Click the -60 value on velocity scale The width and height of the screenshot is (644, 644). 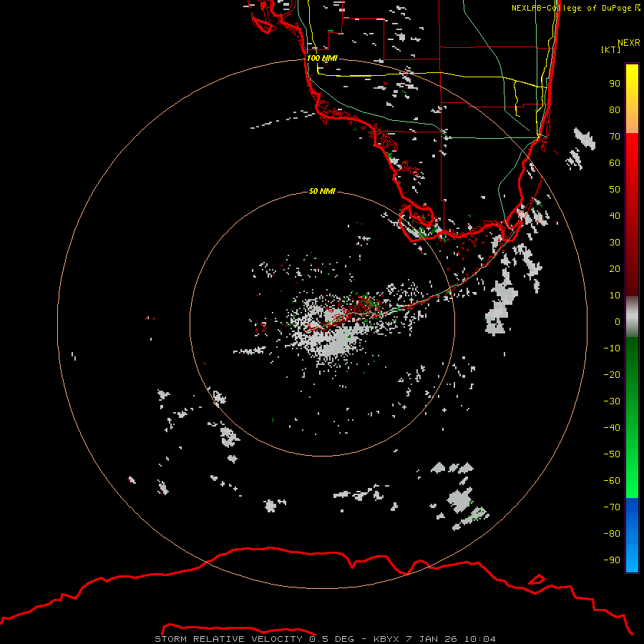(612, 481)
